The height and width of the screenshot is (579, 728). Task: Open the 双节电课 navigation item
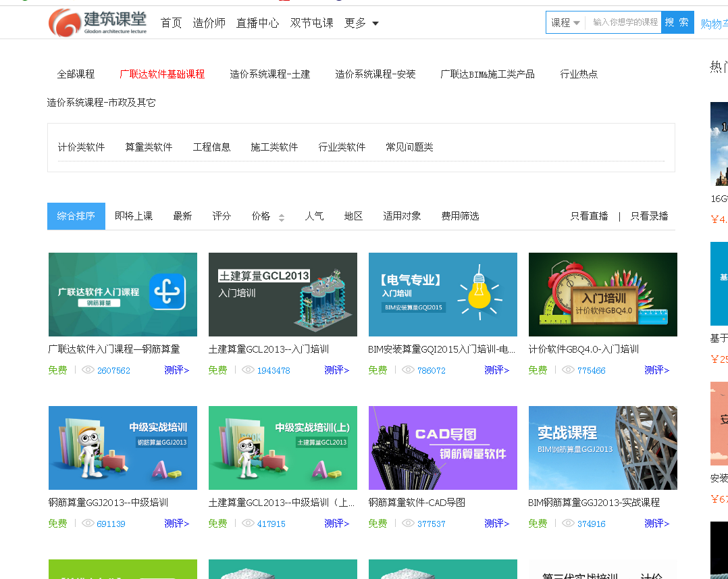[311, 23]
